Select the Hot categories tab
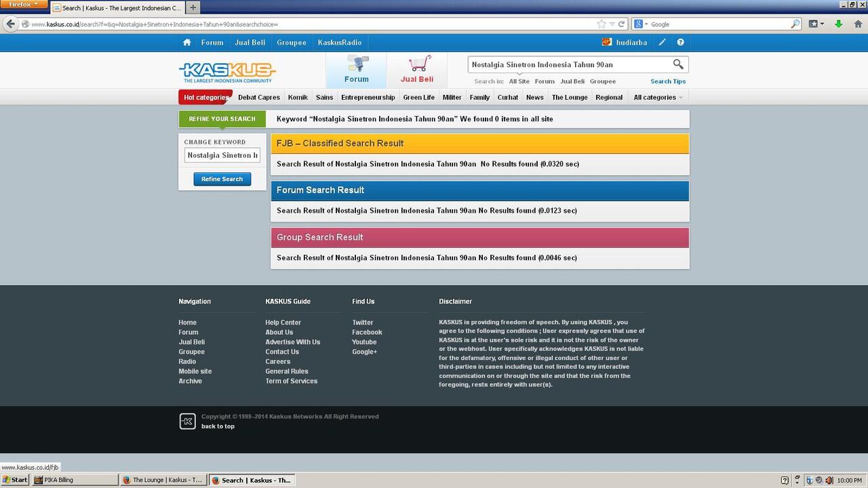This screenshot has width=868, height=488. (x=205, y=98)
